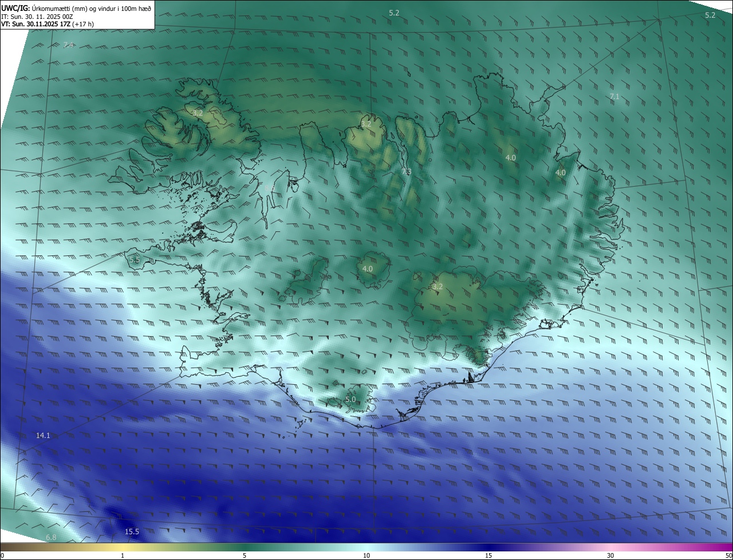Screen dimensions: 733x560
Task: Click the 'IT: Sun. 30. 11. 2025 00Z' line
Action: pos(37,17)
